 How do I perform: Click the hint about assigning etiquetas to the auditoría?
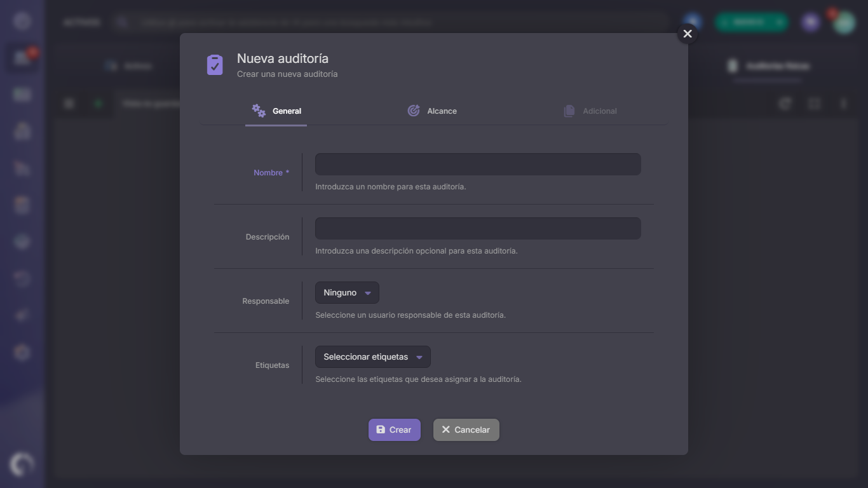(419, 379)
